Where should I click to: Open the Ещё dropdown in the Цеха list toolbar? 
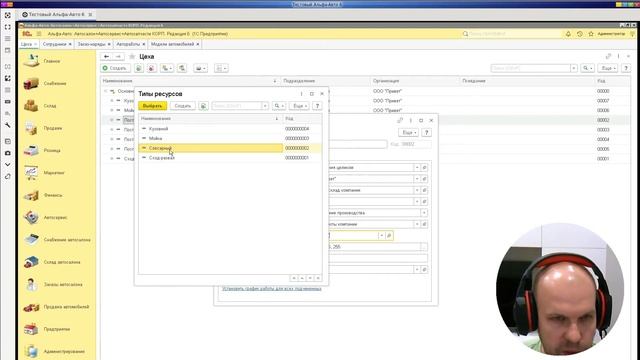(608, 68)
